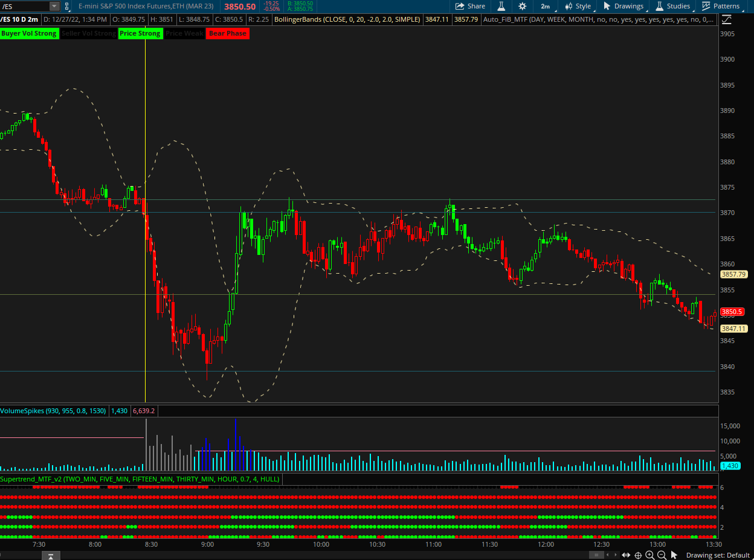The height and width of the screenshot is (560, 754).
Task: Click the zoom out magnifier icon
Action: click(662, 555)
